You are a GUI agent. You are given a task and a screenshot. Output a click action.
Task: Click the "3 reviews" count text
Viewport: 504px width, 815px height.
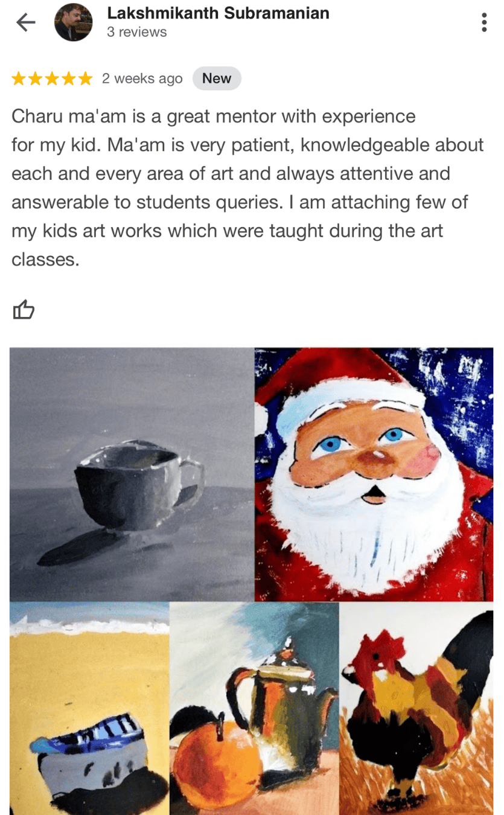[x=136, y=32]
